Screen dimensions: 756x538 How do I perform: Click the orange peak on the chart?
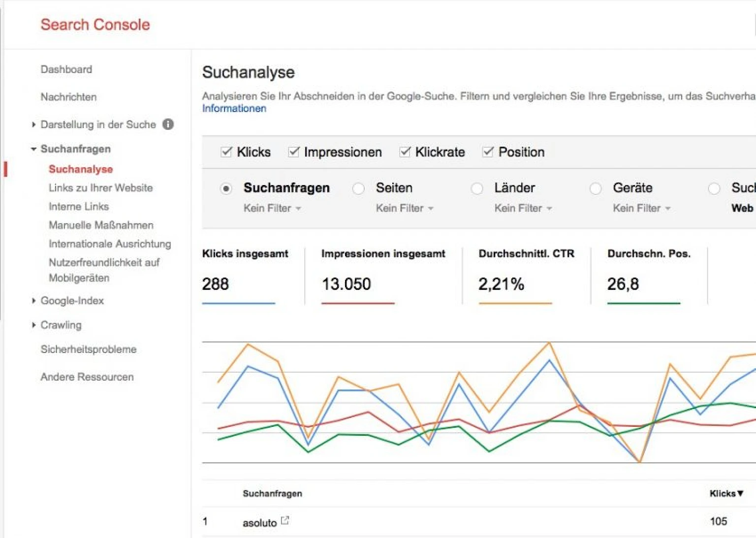pos(549,343)
